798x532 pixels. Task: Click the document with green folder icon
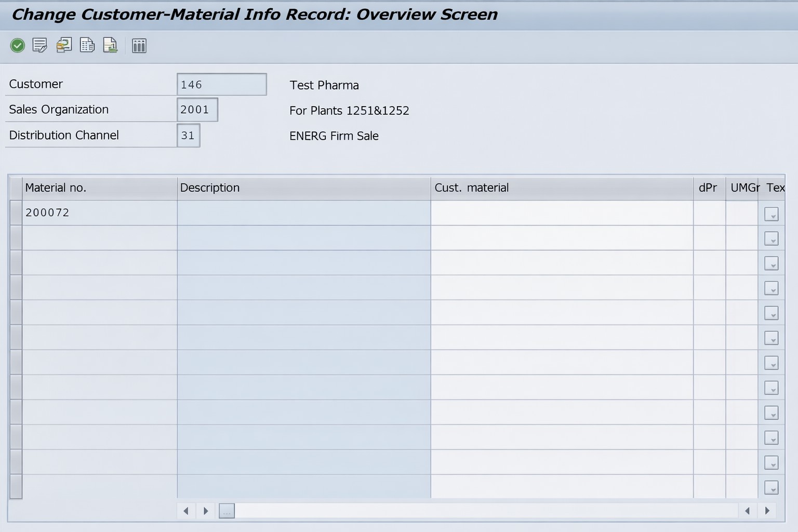110,46
